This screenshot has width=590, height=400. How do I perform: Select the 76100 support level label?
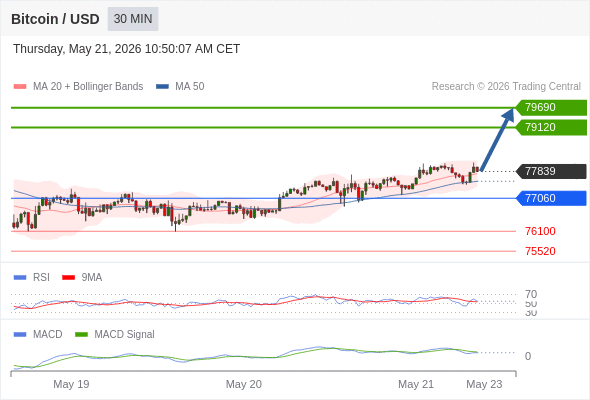point(540,231)
